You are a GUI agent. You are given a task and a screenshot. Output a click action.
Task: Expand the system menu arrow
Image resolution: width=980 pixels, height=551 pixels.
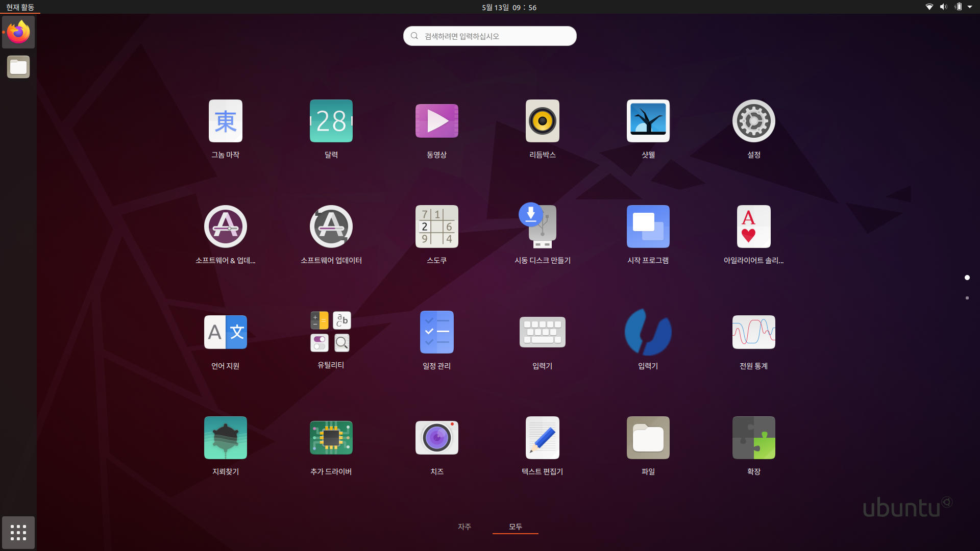[x=970, y=7]
